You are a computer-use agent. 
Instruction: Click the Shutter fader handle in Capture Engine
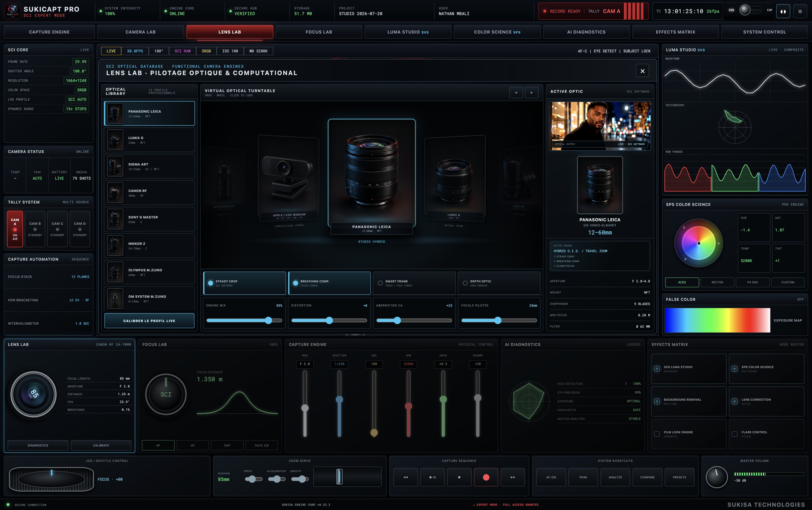click(x=339, y=399)
